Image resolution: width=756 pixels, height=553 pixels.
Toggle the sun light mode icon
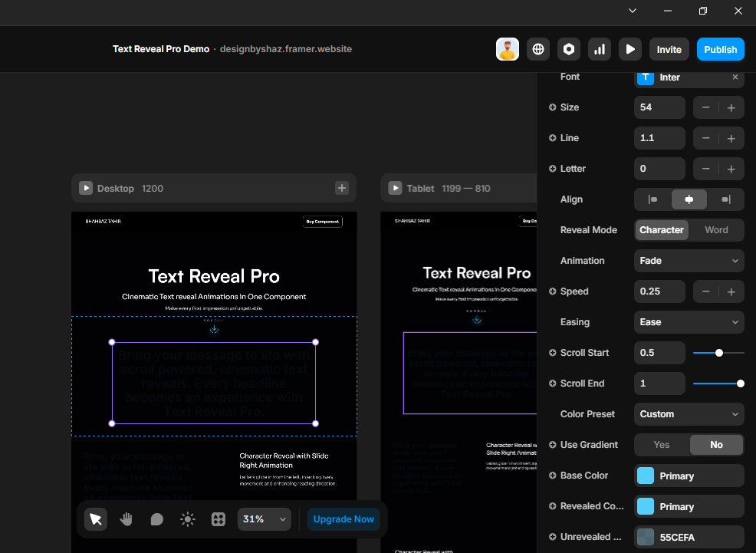click(x=188, y=519)
